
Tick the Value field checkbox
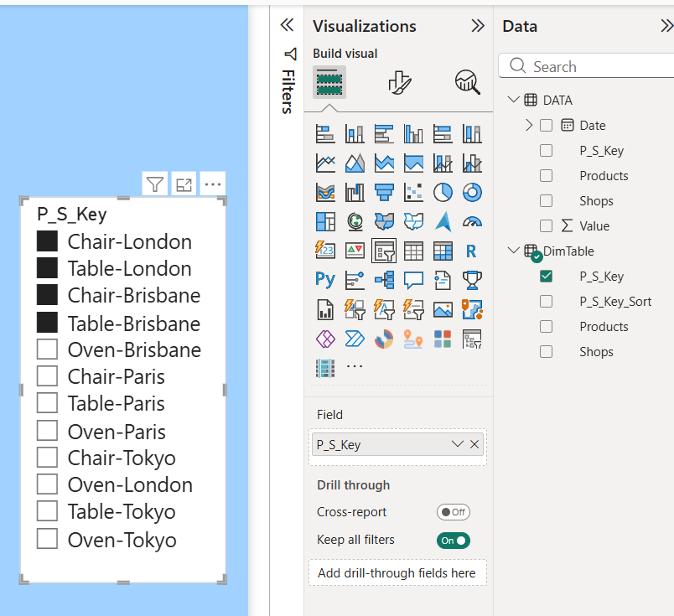point(546,225)
